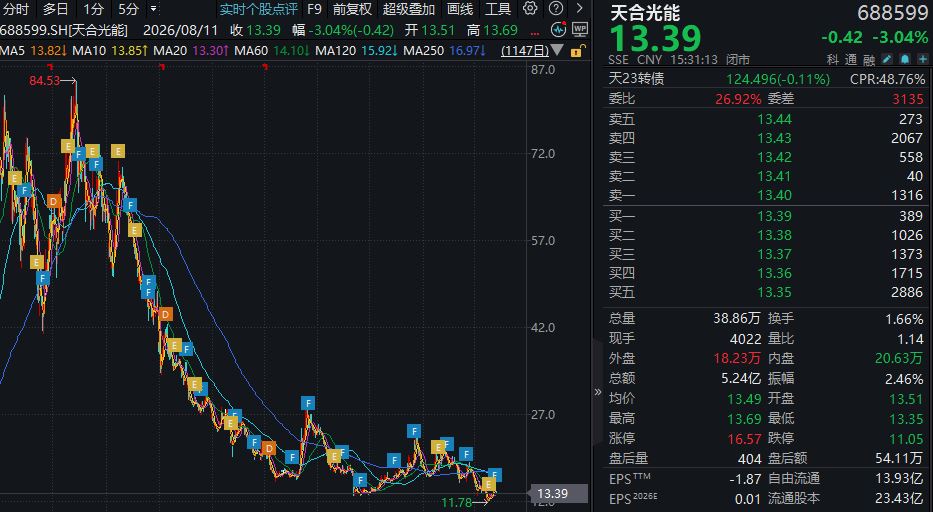Screen dimensions: 933x512
Task: Click the MA10 13.85 indicator label
Action: coord(110,51)
